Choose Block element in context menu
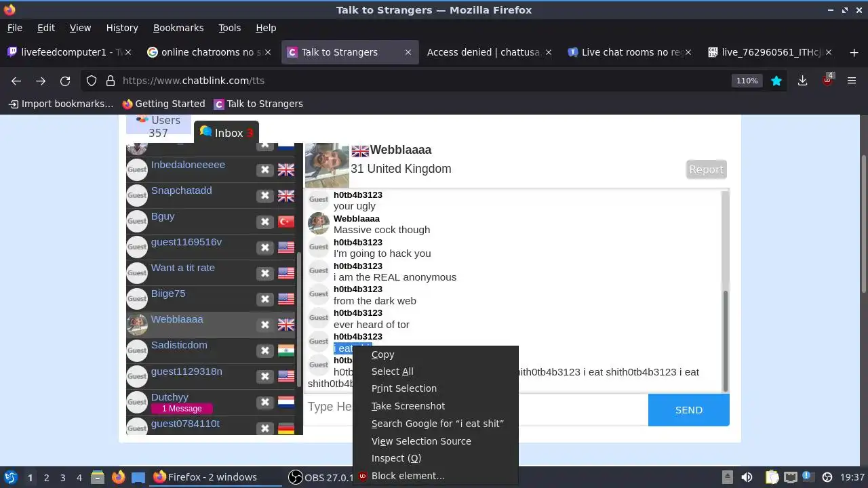868x488 pixels. point(435,476)
